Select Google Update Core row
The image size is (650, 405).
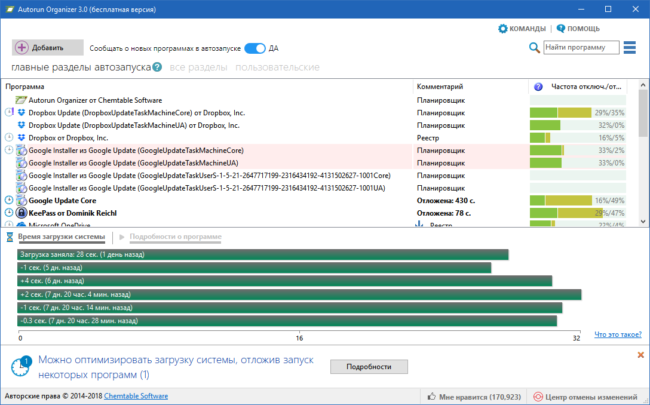click(x=314, y=201)
